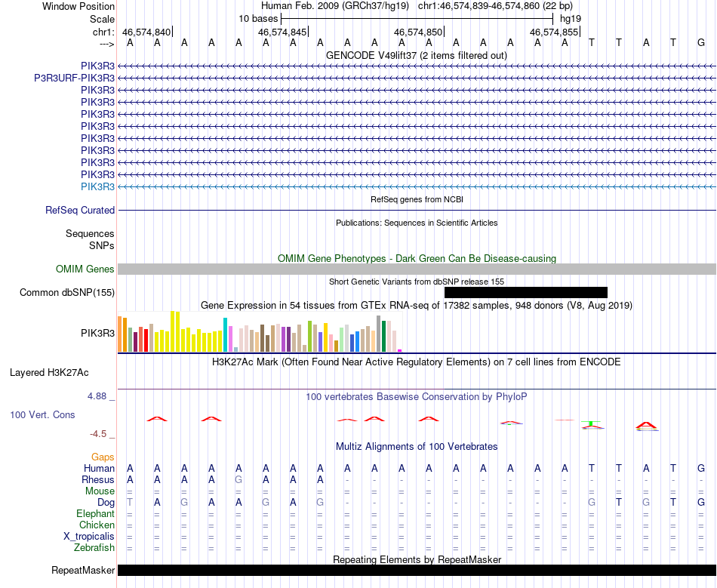Open Common dbSNP(155) track label
The width and height of the screenshot is (717, 588).
click(x=66, y=293)
